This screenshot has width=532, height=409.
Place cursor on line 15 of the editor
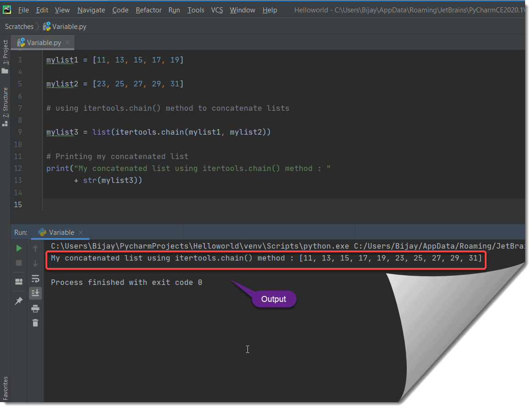(x=92, y=204)
